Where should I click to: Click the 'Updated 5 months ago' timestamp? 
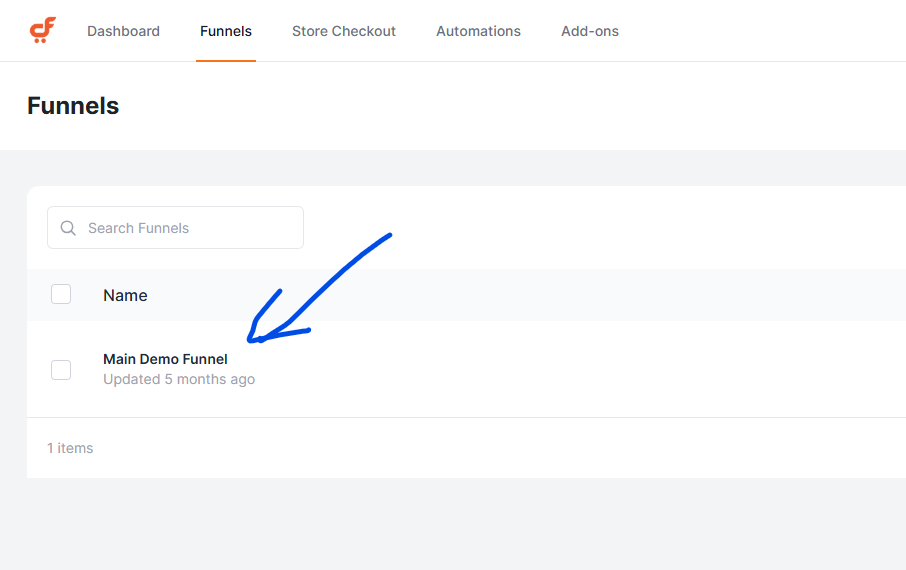tap(179, 380)
